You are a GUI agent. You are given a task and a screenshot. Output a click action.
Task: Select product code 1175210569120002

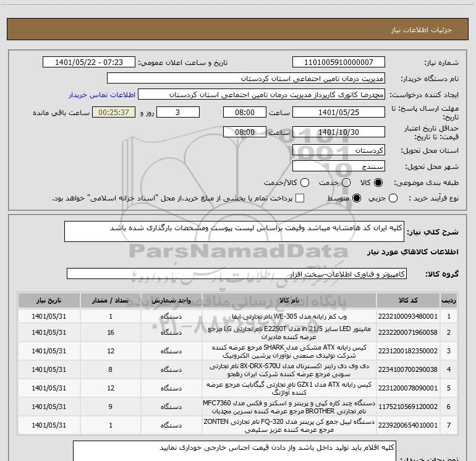[408, 407]
